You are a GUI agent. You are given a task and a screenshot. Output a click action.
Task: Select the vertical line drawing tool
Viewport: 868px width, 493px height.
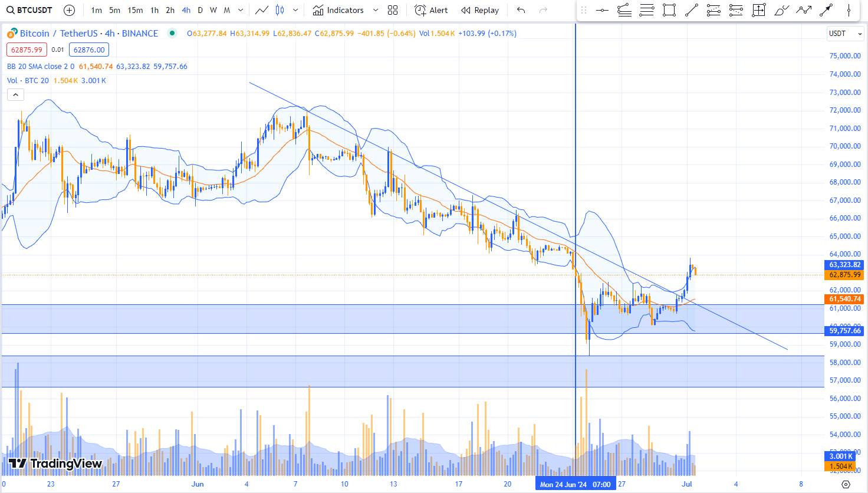click(x=849, y=10)
